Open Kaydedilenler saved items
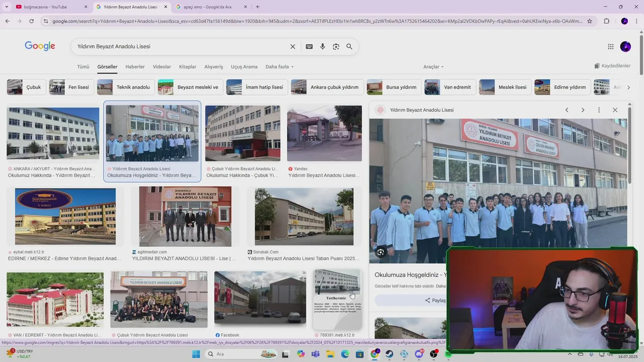 [x=612, y=66]
